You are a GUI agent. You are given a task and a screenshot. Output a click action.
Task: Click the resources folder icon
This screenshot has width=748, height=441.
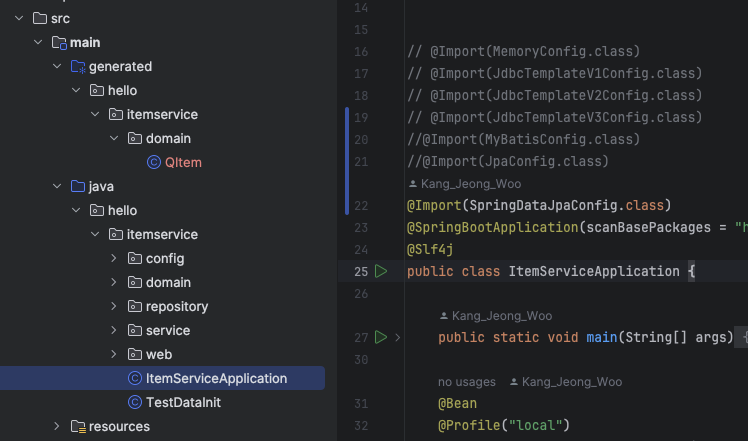coord(78,426)
